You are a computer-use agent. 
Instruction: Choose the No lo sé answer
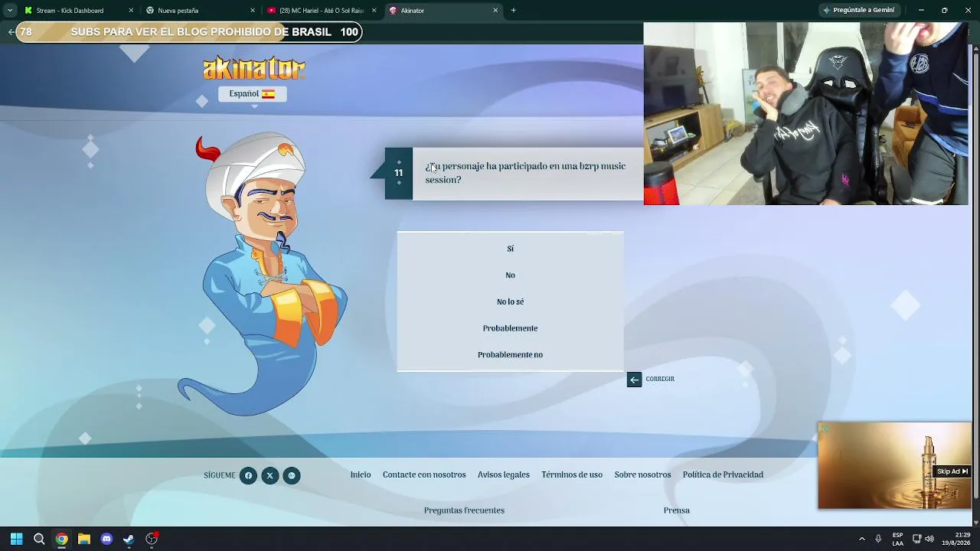pos(510,302)
